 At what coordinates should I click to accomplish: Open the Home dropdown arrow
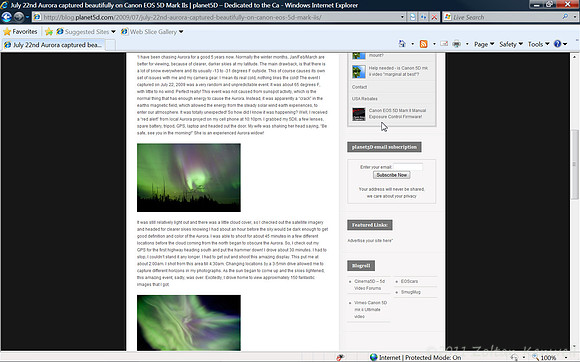pyautogui.click(x=412, y=44)
